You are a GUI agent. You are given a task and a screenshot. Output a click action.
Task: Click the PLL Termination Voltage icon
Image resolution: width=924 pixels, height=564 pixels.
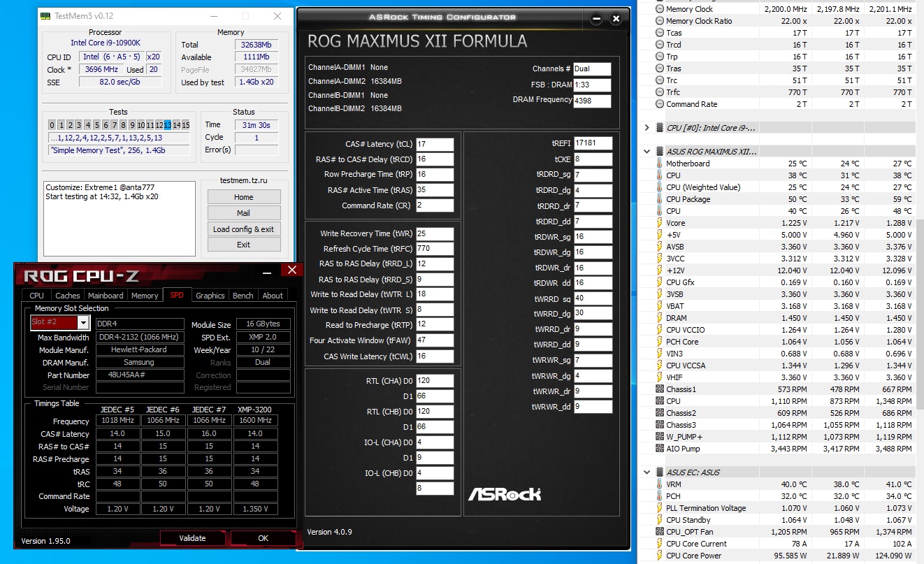tap(660, 508)
